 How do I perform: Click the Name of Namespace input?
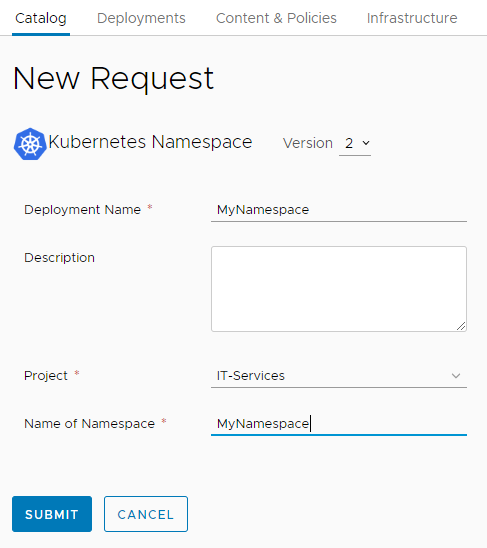[x=339, y=424]
